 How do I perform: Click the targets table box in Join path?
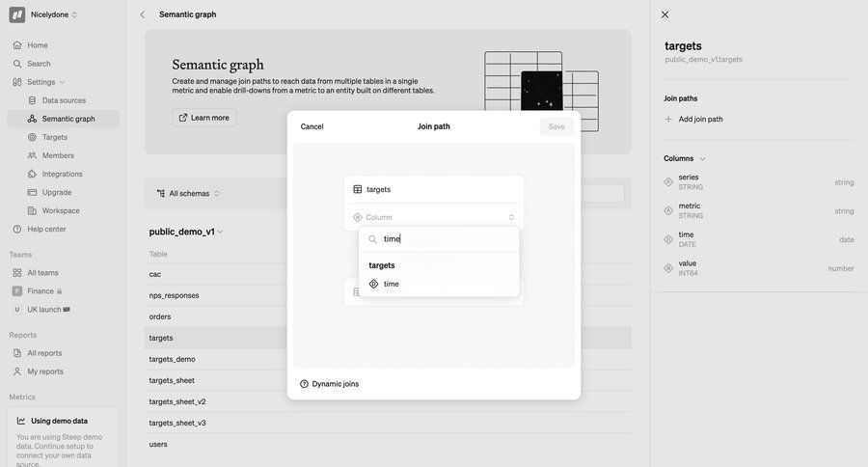[x=433, y=189]
